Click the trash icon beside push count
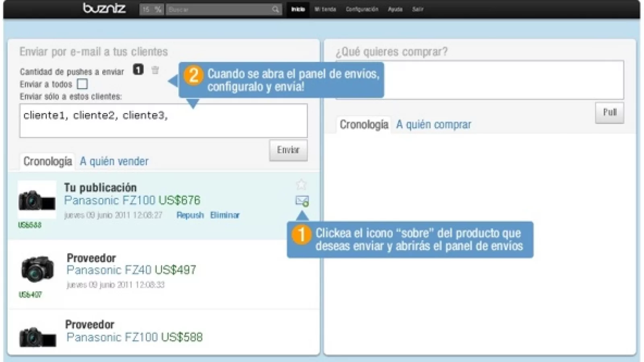644x362 pixels. point(155,70)
